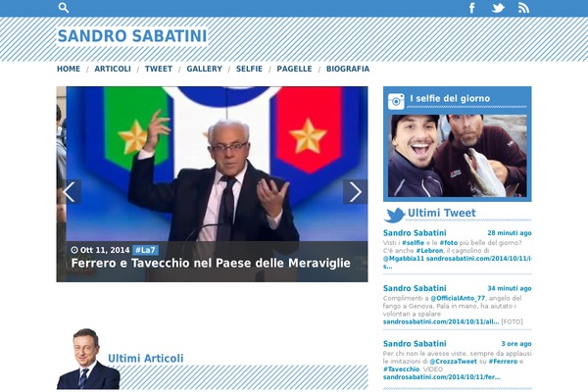This screenshot has height=392, width=588.
Task: Follow the #Ferrero hashtag
Action: click(503, 362)
